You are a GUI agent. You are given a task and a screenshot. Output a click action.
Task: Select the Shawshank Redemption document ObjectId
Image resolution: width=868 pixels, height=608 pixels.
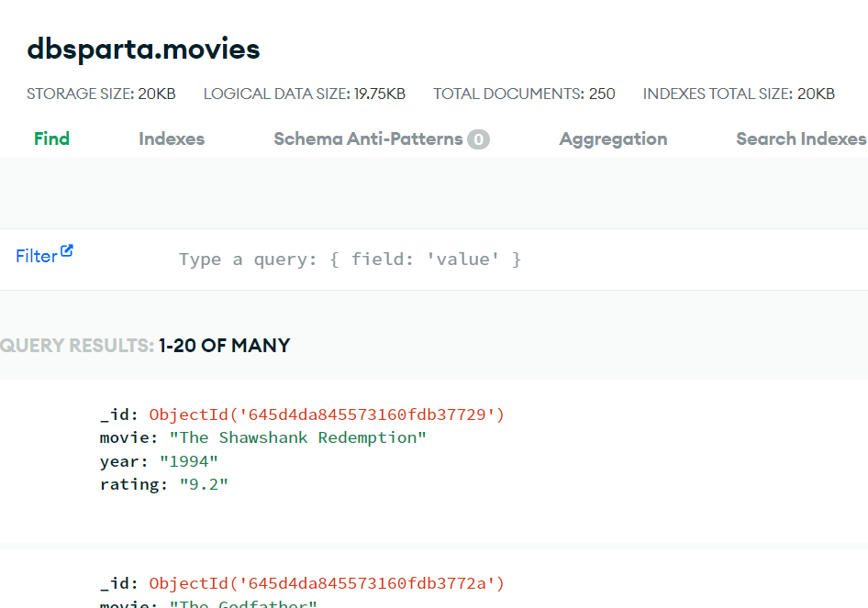coord(326,415)
